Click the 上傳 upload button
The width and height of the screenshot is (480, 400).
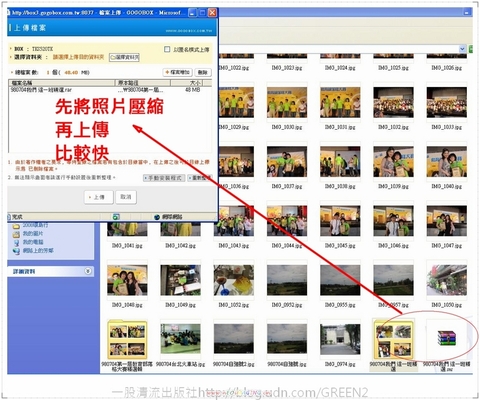pos(99,197)
